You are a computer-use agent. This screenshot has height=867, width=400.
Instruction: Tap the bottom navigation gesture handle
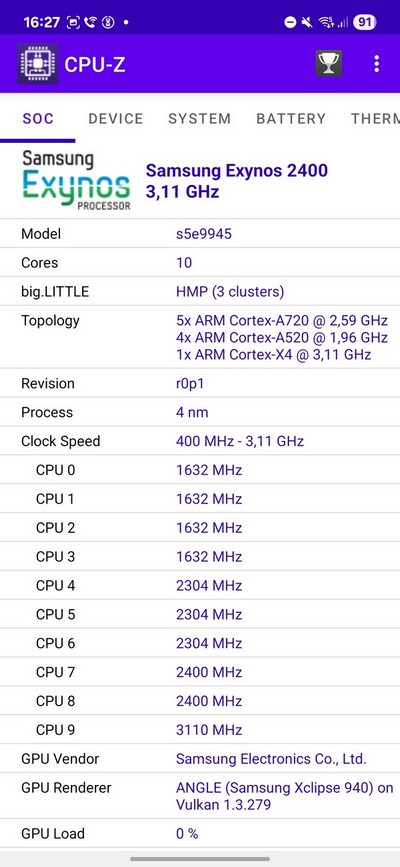pyautogui.click(x=200, y=859)
